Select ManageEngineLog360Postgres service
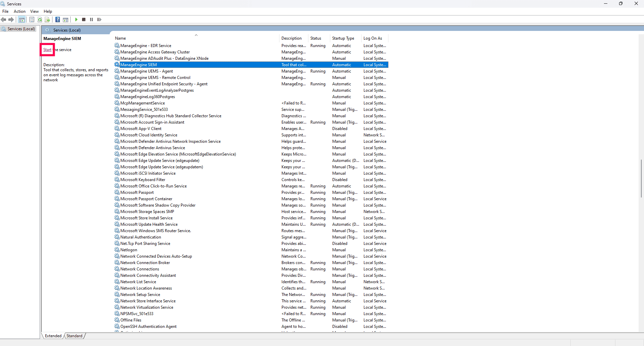 (x=251, y=97)
